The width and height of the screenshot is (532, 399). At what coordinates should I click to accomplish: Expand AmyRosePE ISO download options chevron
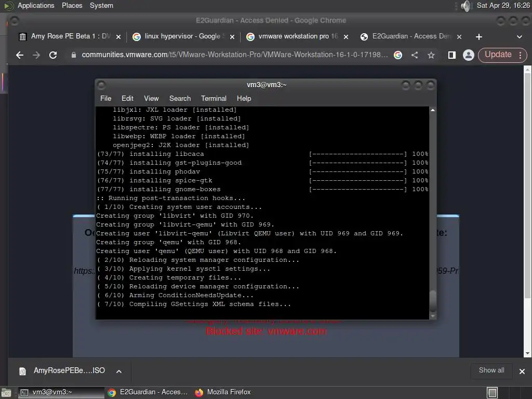point(119,371)
